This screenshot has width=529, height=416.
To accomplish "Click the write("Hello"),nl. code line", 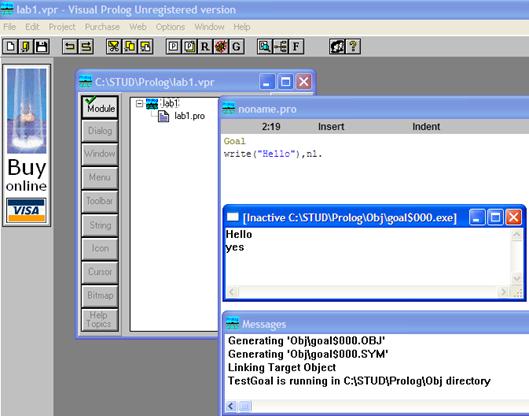I will [x=273, y=154].
